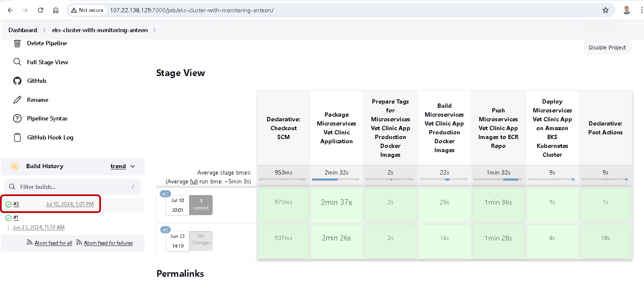644x292 pixels.
Task: Open build #2's 1 commit badge
Action: pyautogui.click(x=201, y=205)
